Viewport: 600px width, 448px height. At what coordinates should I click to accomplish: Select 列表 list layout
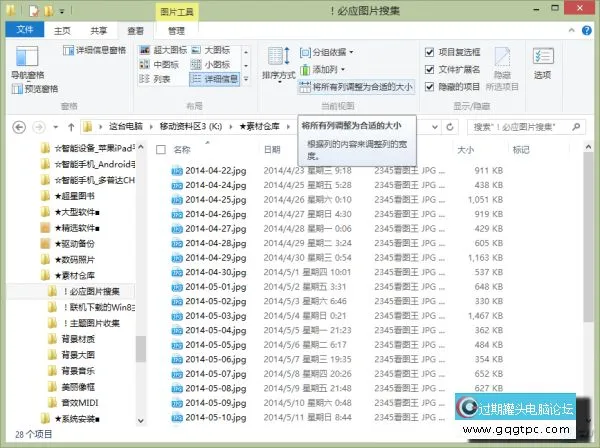tap(155, 79)
